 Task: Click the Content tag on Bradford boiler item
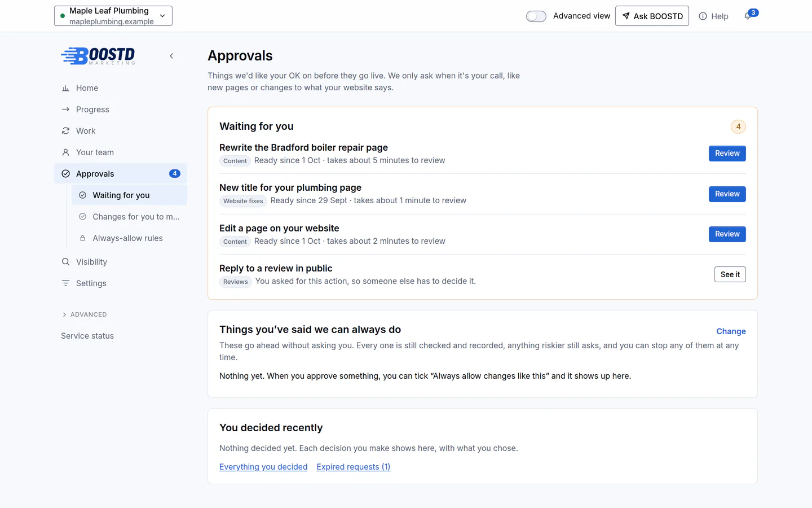(235, 161)
